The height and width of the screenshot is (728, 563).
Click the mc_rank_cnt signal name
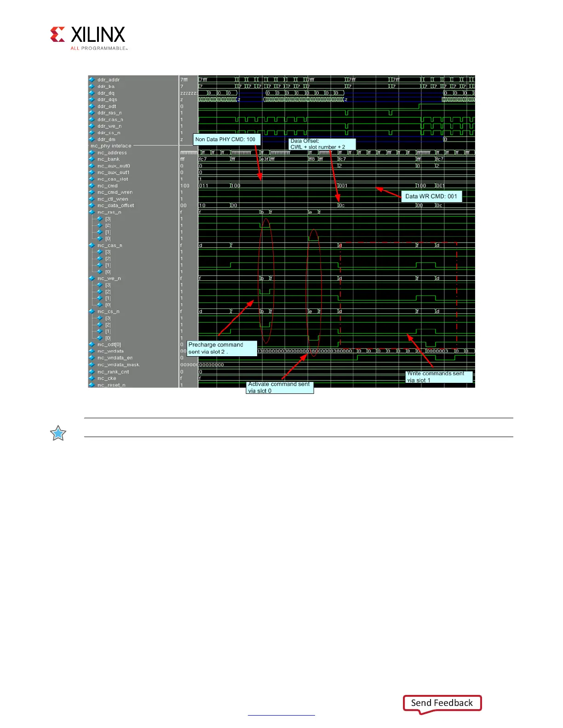[x=113, y=372]
